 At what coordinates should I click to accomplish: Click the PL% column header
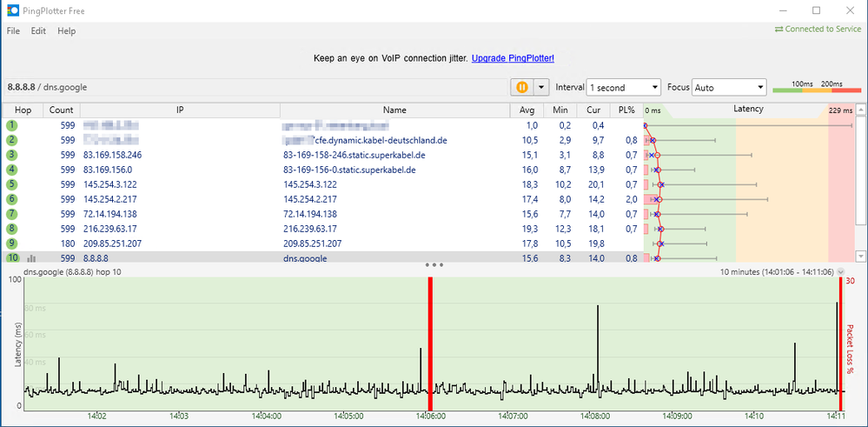(626, 110)
